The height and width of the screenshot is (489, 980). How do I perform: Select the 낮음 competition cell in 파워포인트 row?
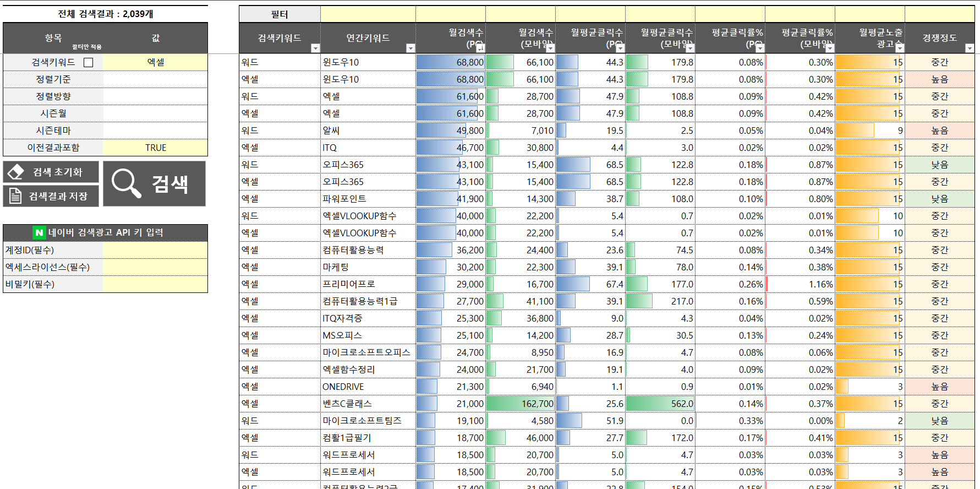coord(940,199)
